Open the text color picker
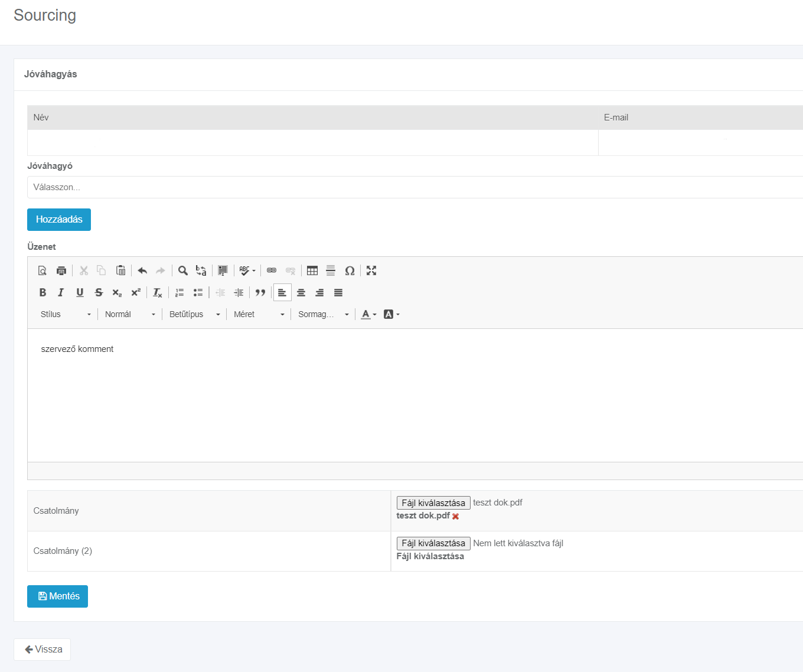 tap(368, 314)
